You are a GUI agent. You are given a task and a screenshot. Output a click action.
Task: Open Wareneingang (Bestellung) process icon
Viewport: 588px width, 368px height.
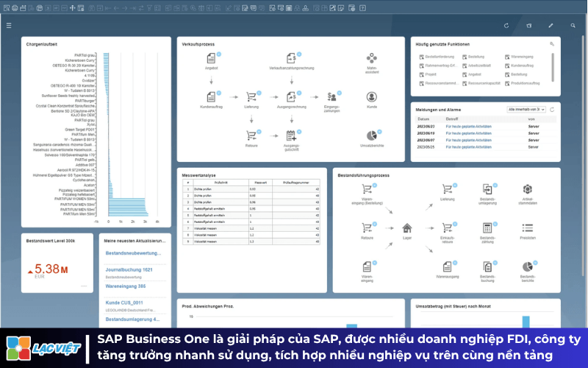[x=367, y=189]
